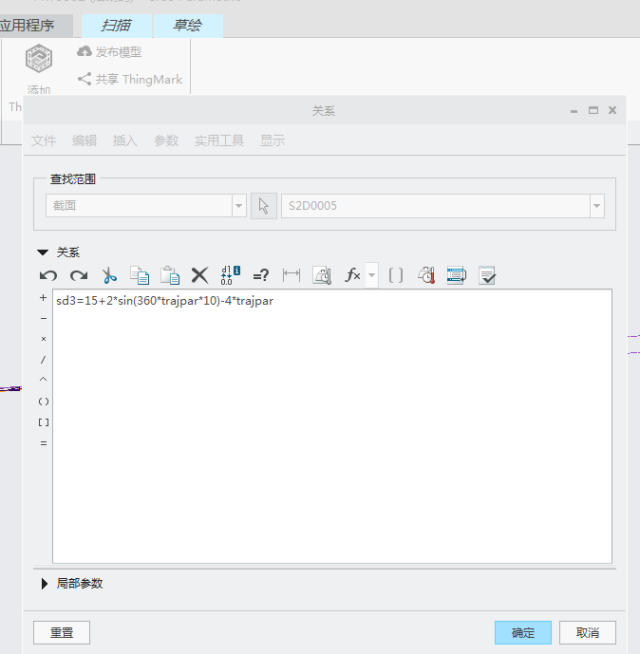Copy selected relation text
The width and height of the screenshot is (640, 654).
(139, 276)
